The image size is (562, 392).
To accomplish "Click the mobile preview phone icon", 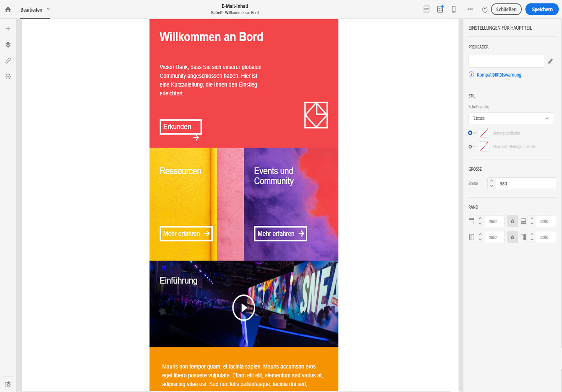I will click(x=453, y=9).
